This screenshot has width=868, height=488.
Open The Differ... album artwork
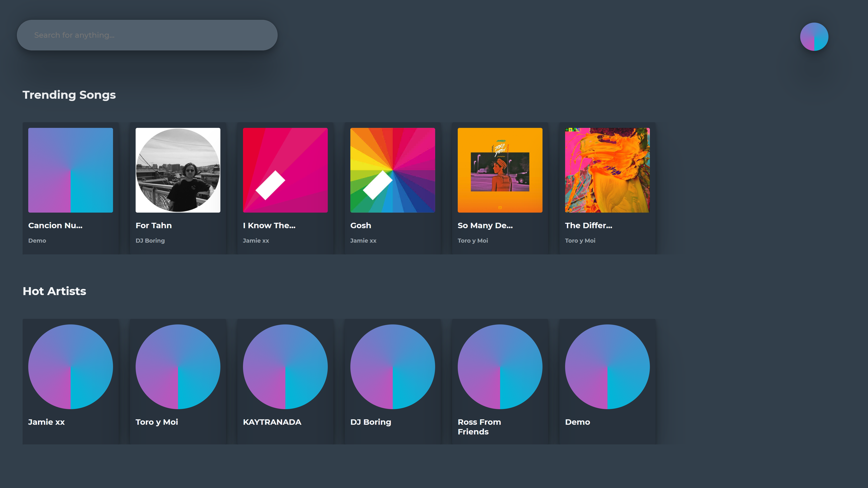[607, 170]
